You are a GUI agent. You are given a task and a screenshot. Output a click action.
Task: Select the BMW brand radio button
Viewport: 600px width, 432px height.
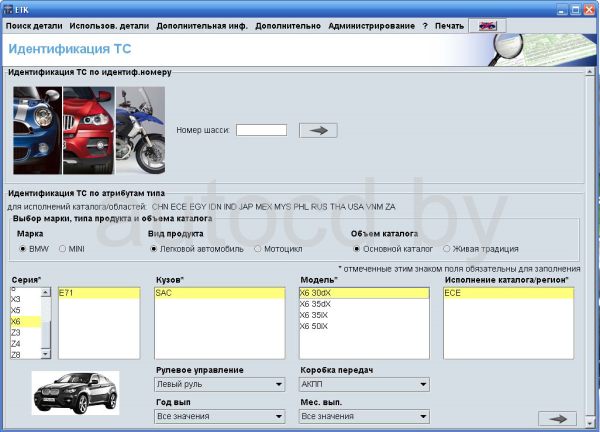click(x=23, y=249)
